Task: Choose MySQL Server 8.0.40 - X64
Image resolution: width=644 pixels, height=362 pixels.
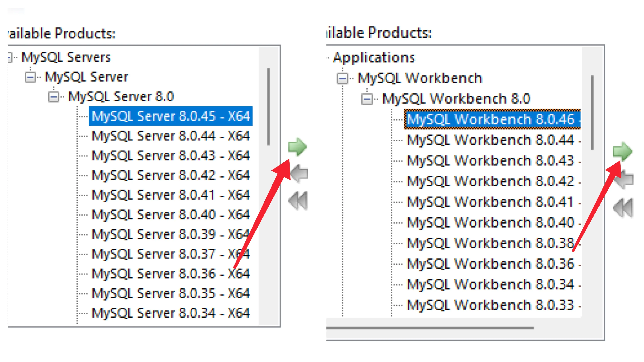Action: coord(171,215)
